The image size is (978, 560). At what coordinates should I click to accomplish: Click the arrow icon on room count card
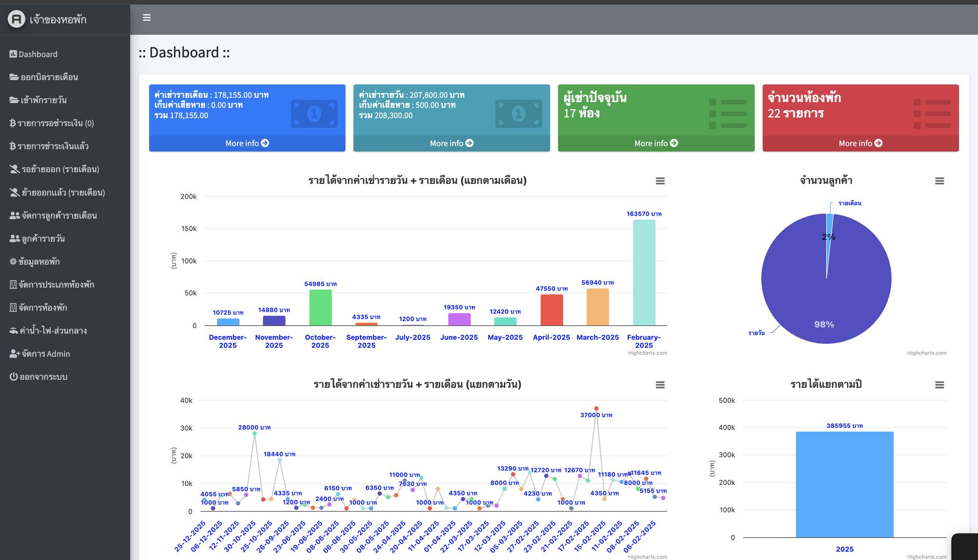click(878, 143)
